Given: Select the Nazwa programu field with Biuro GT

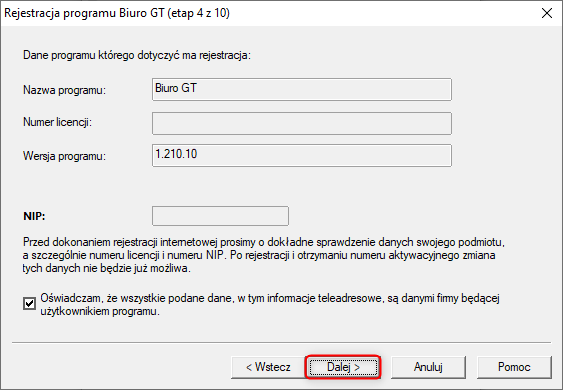Looking at the screenshot, I should pos(302,89).
